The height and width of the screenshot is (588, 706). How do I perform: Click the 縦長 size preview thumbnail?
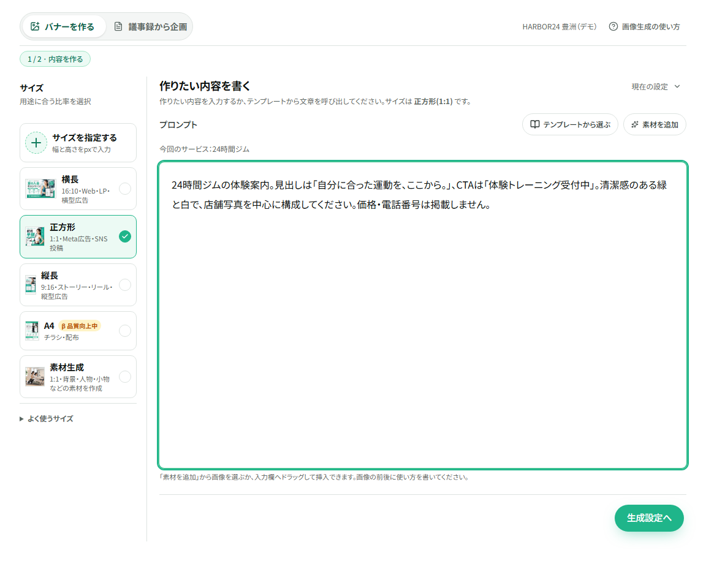click(x=31, y=285)
